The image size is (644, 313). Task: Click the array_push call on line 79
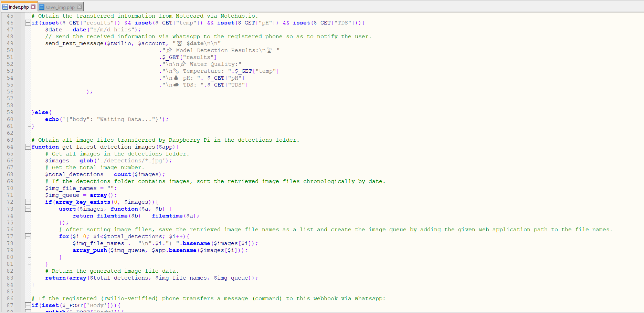[x=90, y=250]
